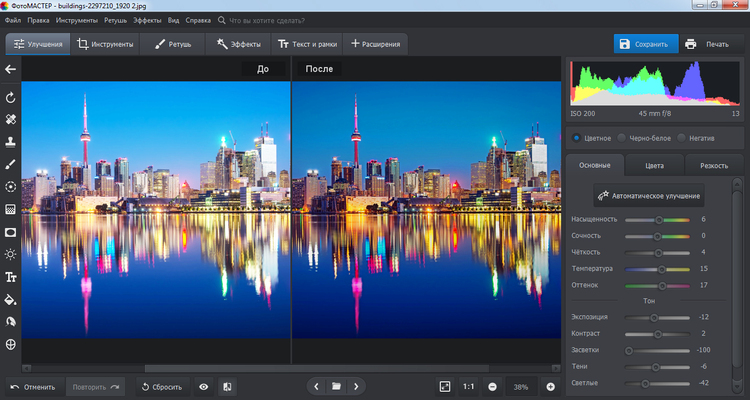Select the stamp tool in sidebar
750x400 pixels.
click(x=11, y=141)
